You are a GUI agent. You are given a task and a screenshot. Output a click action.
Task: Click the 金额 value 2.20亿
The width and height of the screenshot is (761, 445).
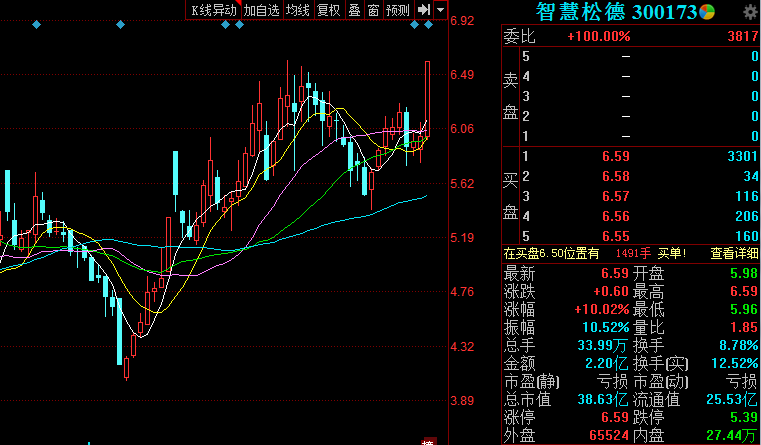tap(607, 363)
